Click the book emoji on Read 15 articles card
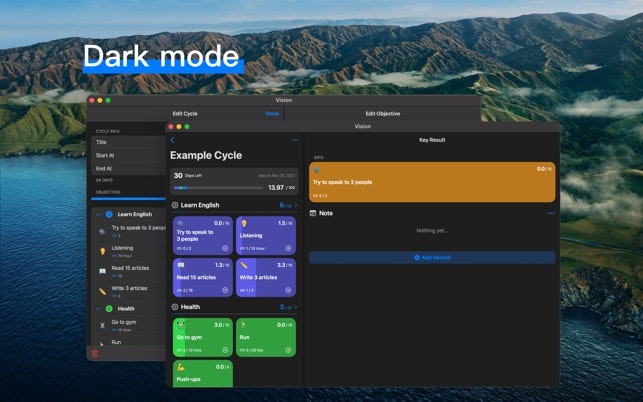This screenshot has height=402, width=643. click(x=180, y=265)
